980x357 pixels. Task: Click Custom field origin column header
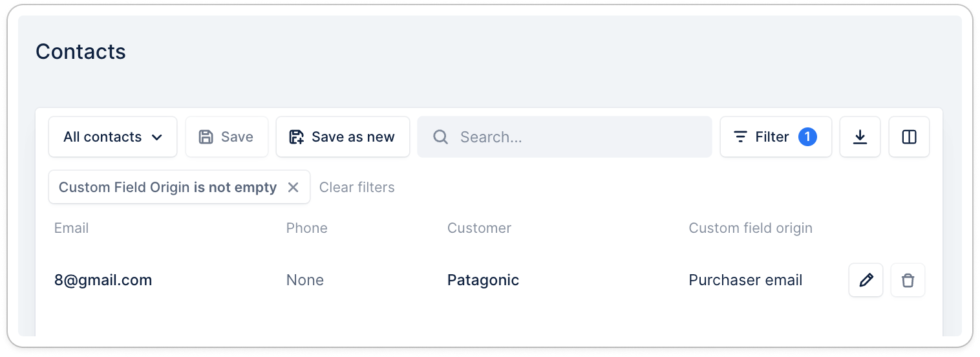tap(750, 228)
